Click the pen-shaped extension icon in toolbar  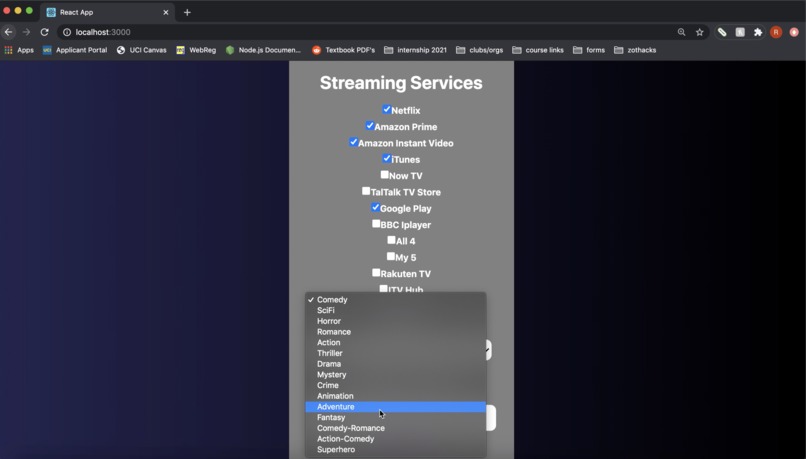(722, 32)
